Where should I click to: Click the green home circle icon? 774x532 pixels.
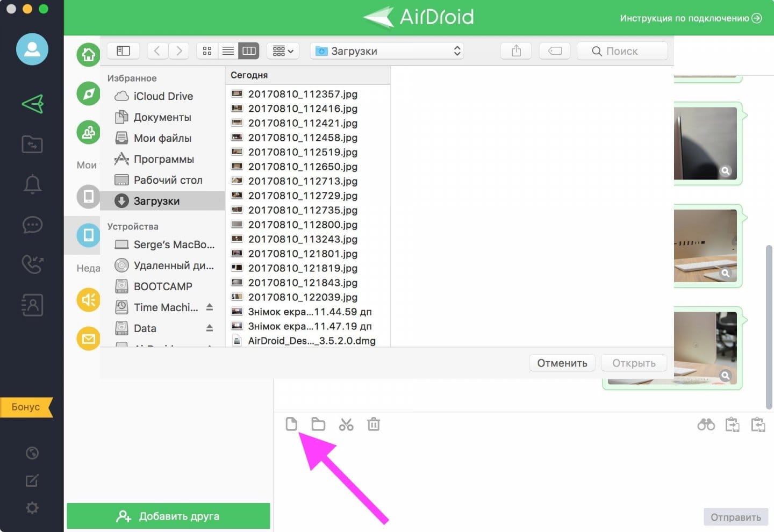click(x=89, y=54)
